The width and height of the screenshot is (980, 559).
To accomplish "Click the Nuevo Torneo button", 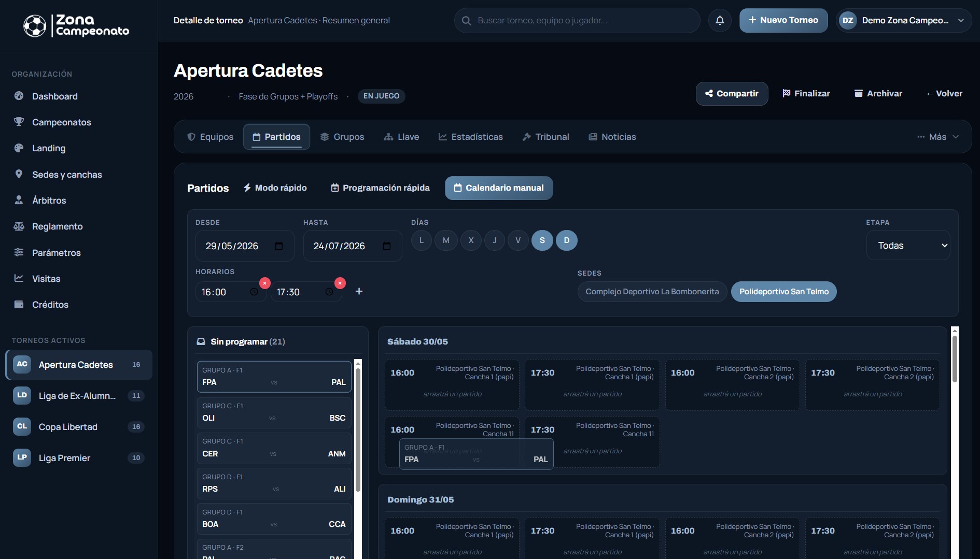I will [x=783, y=20].
